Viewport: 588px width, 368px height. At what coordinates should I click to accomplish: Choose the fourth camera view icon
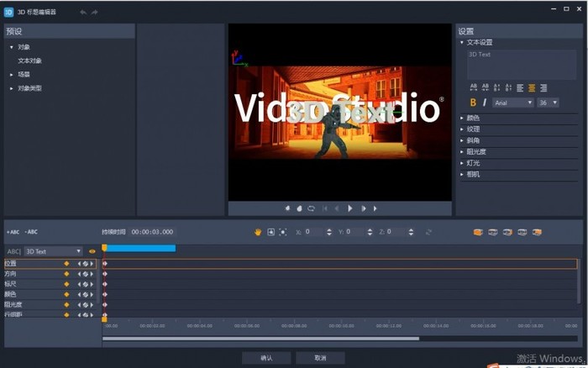tap(522, 232)
